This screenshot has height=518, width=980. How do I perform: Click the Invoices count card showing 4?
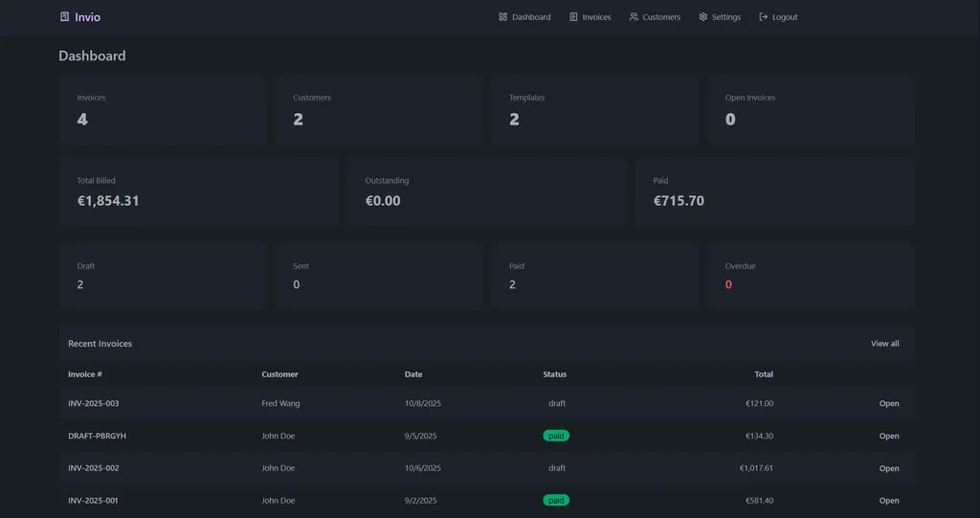coord(162,109)
